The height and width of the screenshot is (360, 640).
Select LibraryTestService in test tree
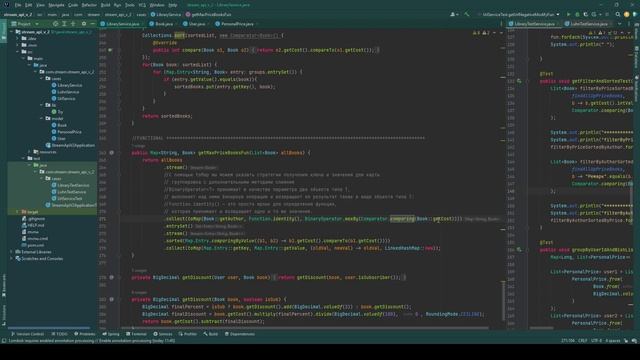pyautogui.click(x=70, y=185)
